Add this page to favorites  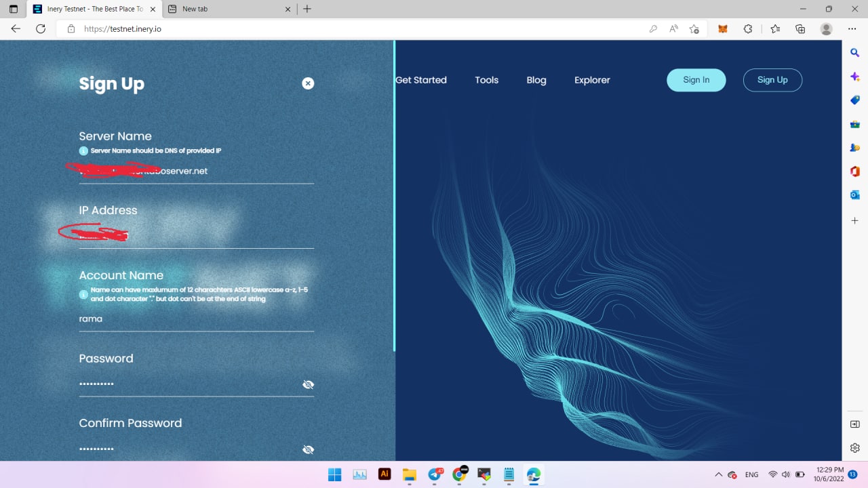click(694, 28)
